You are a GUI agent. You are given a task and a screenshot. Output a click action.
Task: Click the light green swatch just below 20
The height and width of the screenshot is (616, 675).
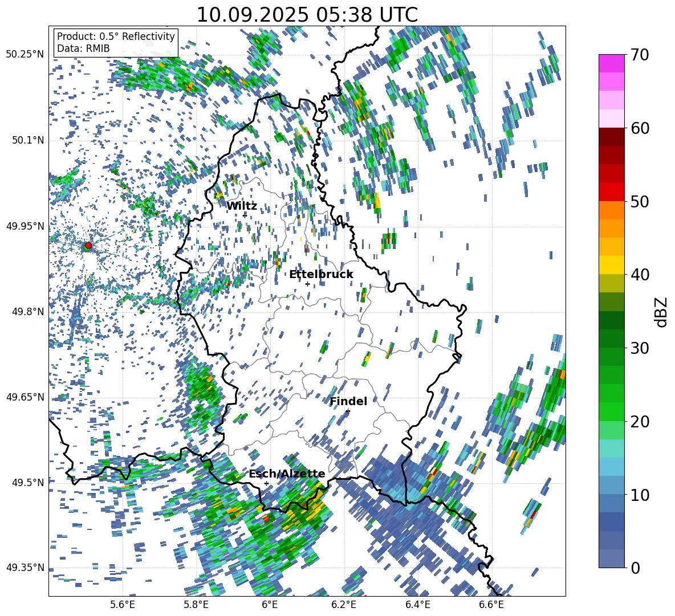(611, 430)
